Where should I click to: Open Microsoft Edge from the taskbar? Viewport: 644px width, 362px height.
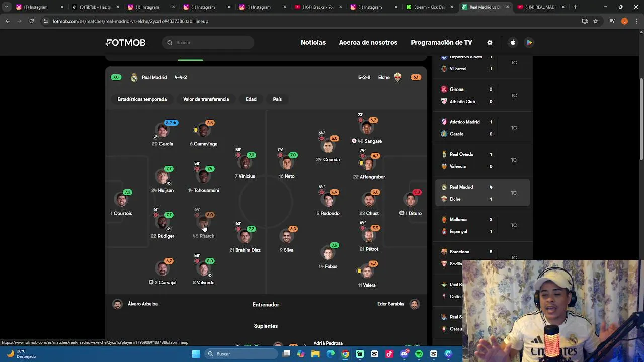coord(330,354)
